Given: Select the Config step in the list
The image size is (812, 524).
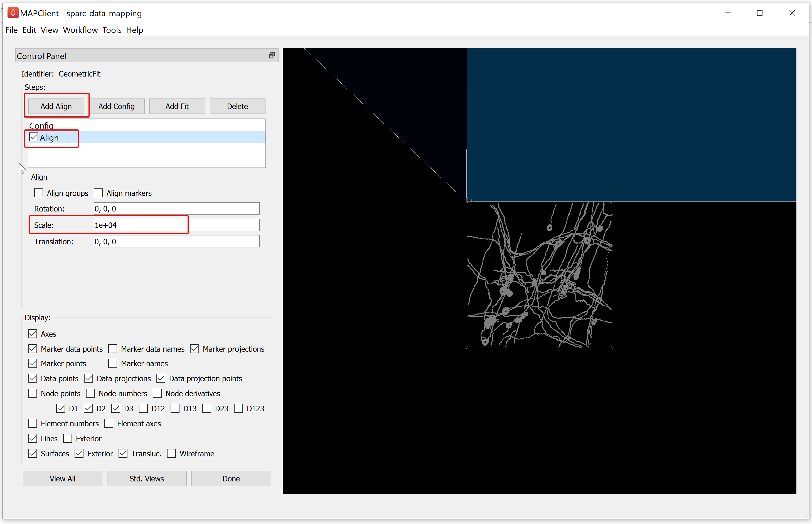Looking at the screenshot, I should [x=146, y=125].
